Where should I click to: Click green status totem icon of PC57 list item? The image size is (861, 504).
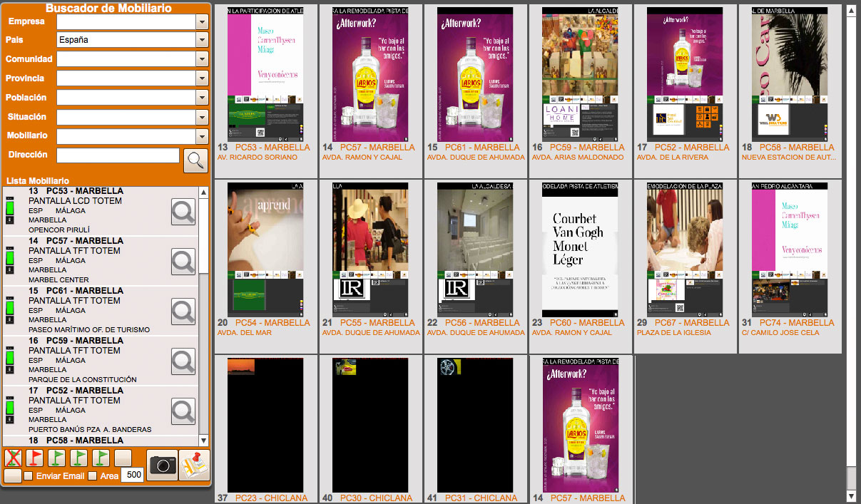point(10,258)
